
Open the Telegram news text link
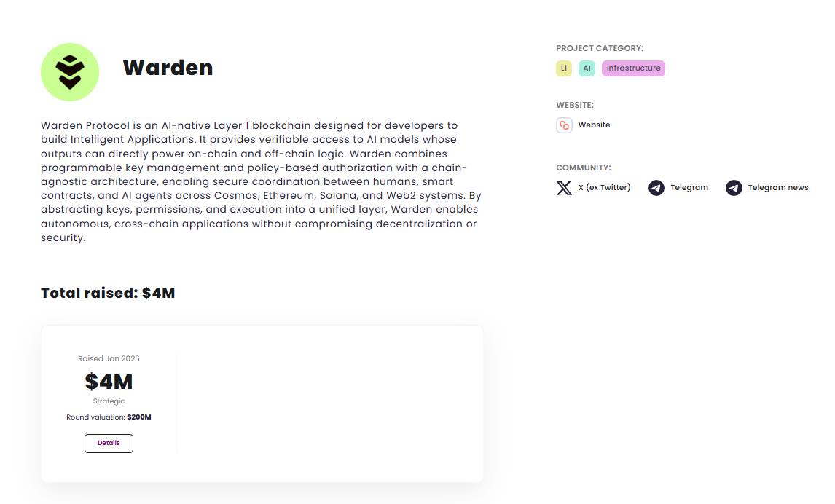tap(777, 187)
